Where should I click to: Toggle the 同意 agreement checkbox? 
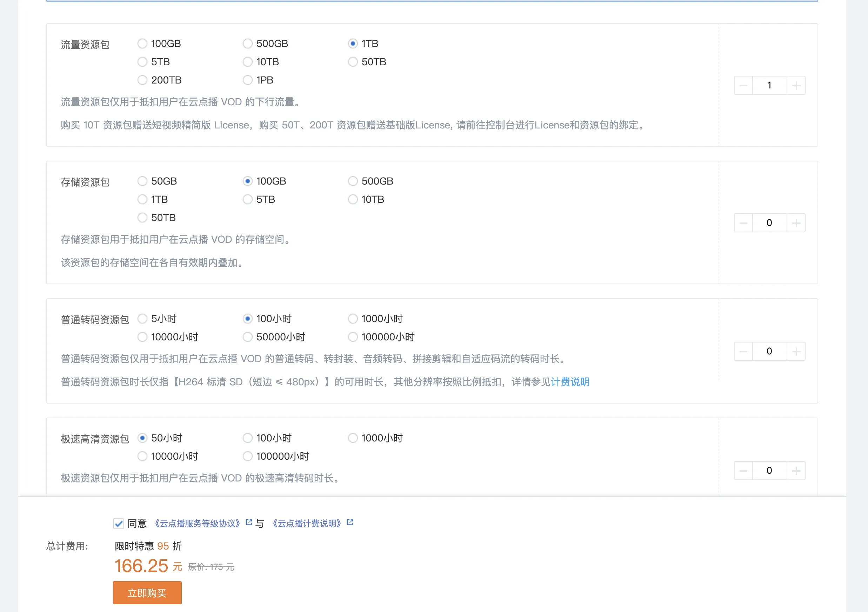[118, 524]
